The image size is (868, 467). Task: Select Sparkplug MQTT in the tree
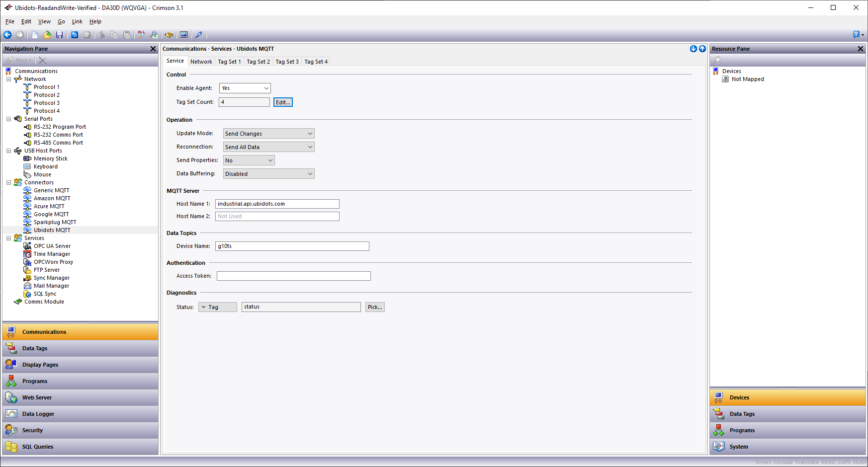[55, 222]
